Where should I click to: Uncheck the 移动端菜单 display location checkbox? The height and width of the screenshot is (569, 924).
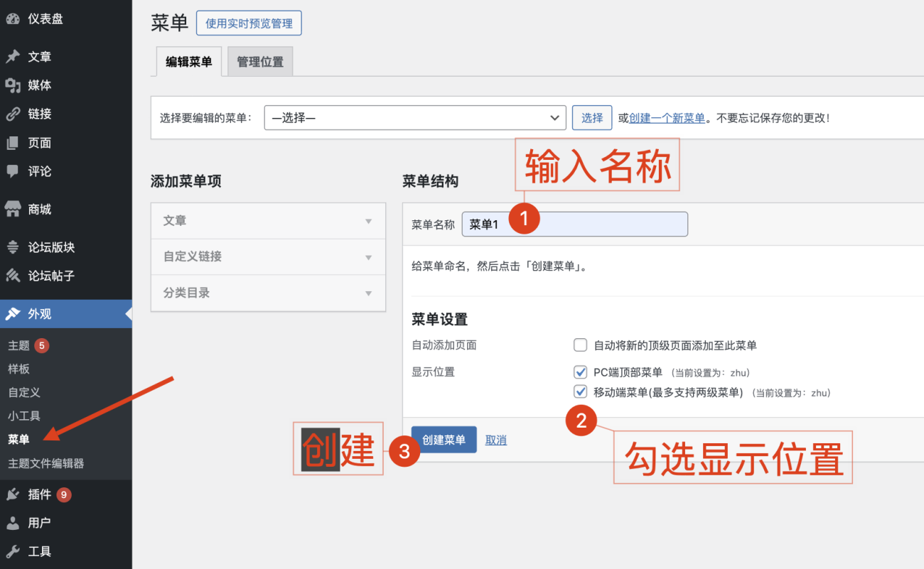[580, 391]
